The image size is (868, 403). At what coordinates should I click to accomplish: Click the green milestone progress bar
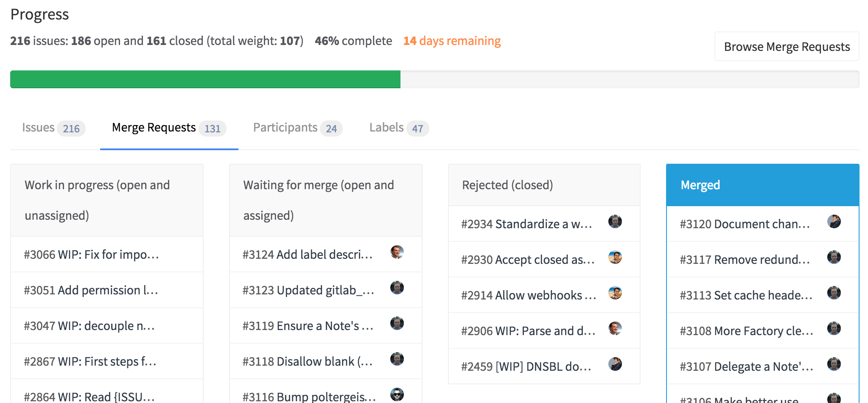205,79
